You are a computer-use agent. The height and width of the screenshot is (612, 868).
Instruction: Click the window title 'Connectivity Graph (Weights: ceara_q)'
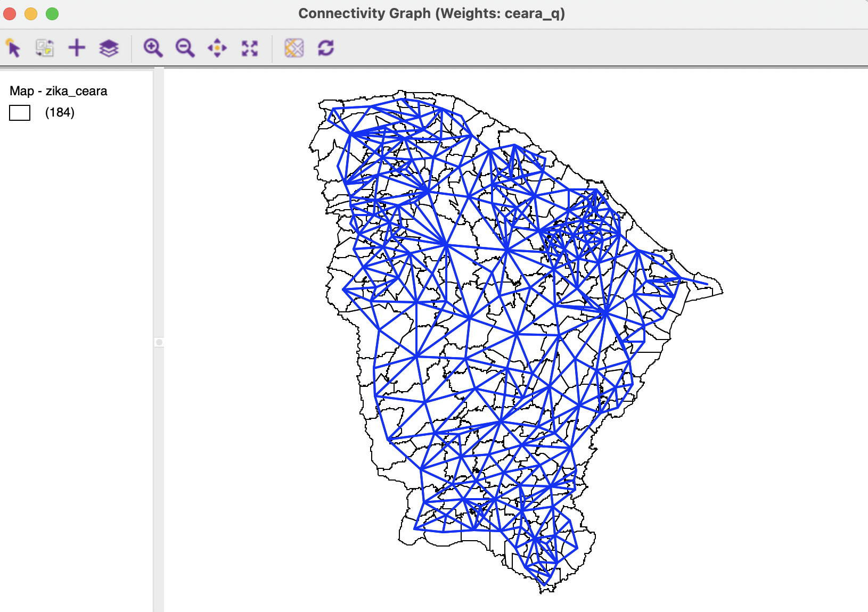431,13
